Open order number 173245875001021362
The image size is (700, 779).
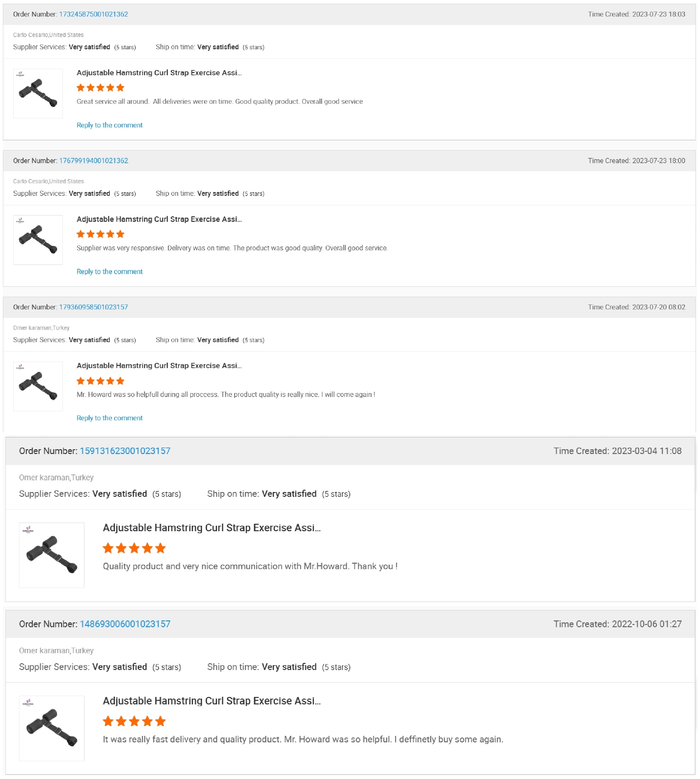[x=93, y=14]
